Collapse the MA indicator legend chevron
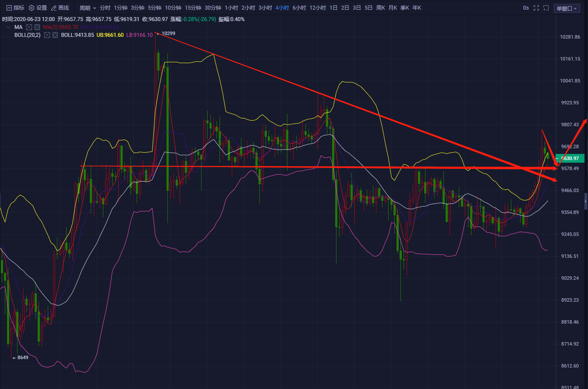The image size is (588, 389). [x=8, y=27]
